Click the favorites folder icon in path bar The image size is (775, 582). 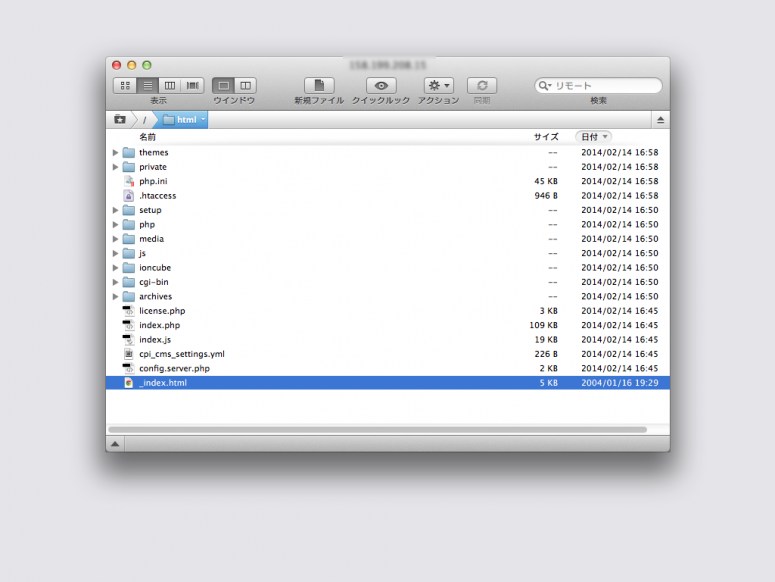point(120,120)
